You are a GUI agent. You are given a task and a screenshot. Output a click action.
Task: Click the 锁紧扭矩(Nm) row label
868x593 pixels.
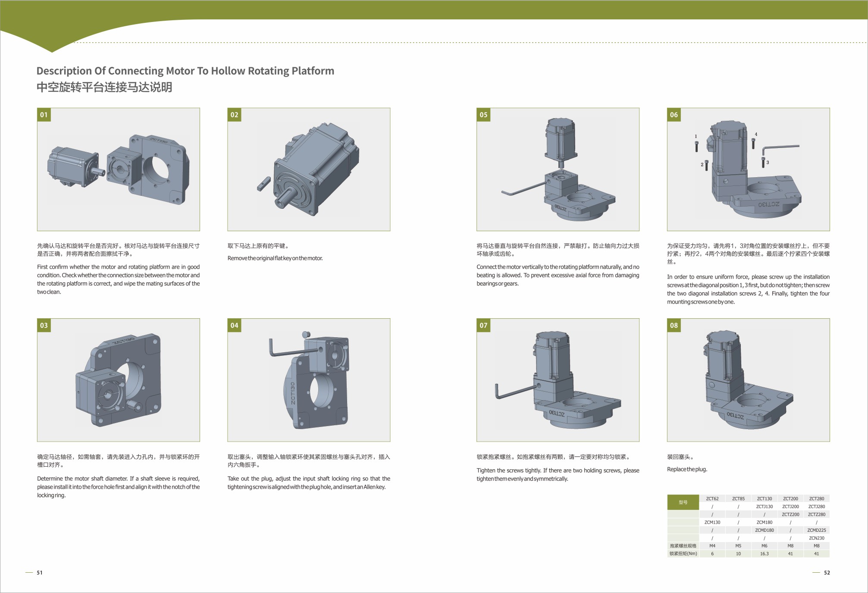coord(683,554)
